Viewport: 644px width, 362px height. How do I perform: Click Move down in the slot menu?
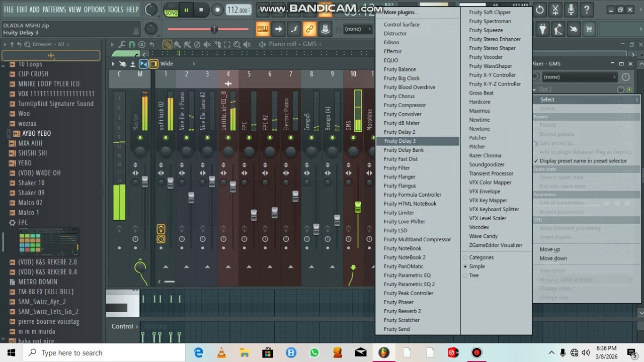click(553, 258)
